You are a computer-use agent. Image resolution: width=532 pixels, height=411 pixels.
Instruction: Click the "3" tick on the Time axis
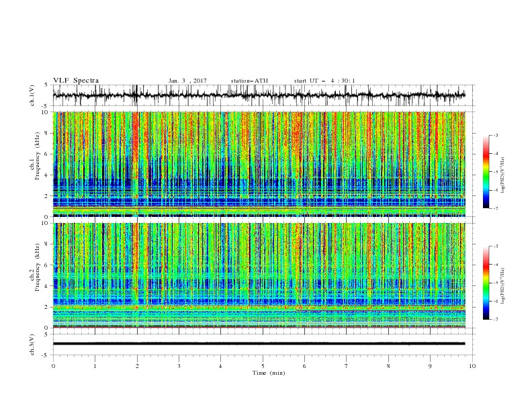pyautogui.click(x=179, y=366)
